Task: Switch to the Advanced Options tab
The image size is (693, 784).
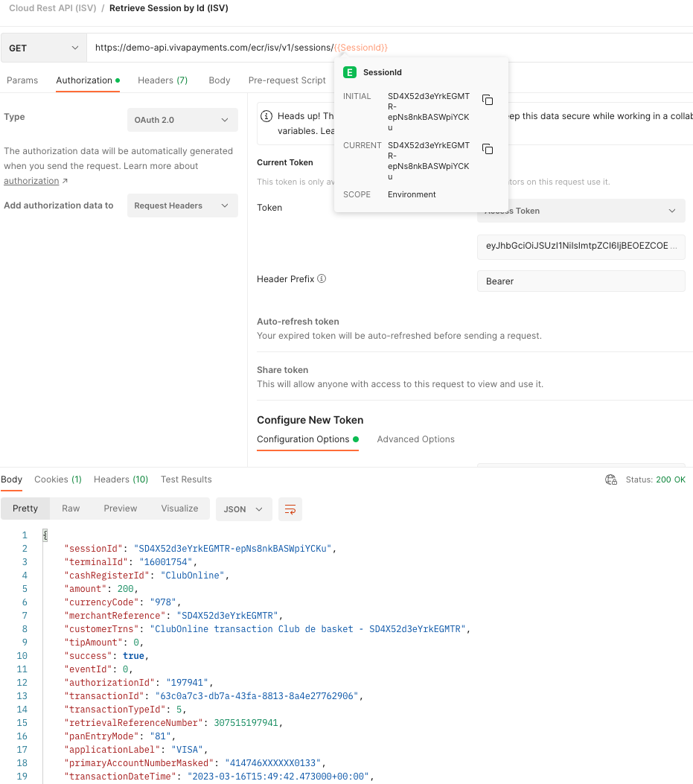Action: pos(415,439)
